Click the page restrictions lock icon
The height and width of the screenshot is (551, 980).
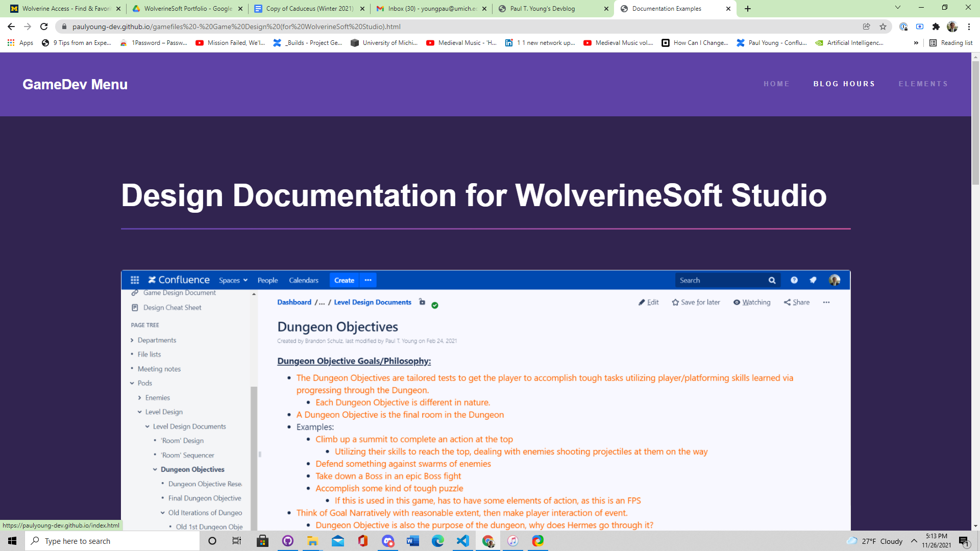click(x=422, y=302)
